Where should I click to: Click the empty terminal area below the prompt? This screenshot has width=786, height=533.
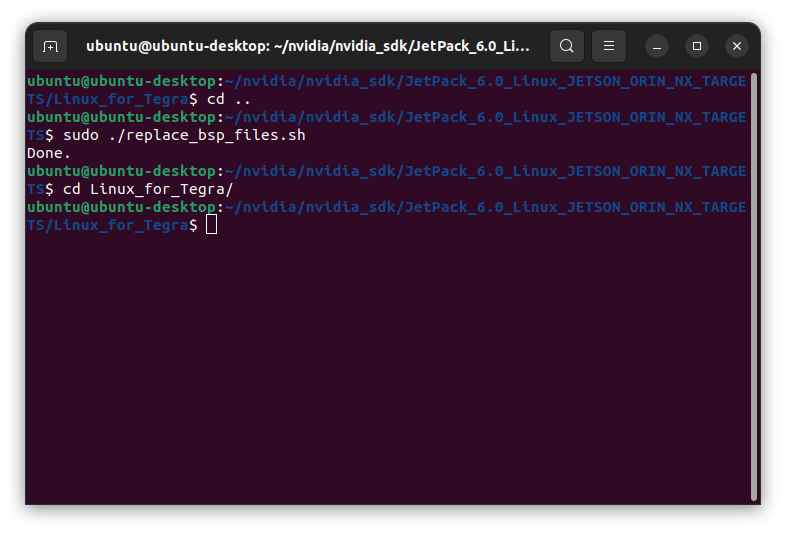(388, 369)
